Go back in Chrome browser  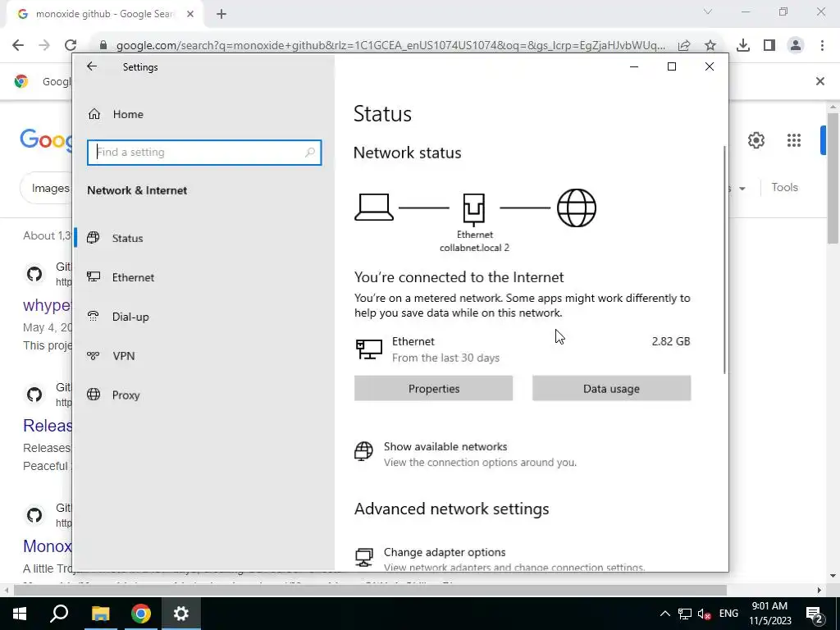pyautogui.click(x=18, y=45)
